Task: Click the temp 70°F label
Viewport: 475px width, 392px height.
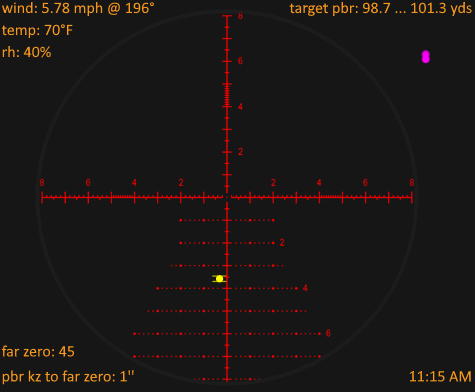Action: click(x=37, y=30)
